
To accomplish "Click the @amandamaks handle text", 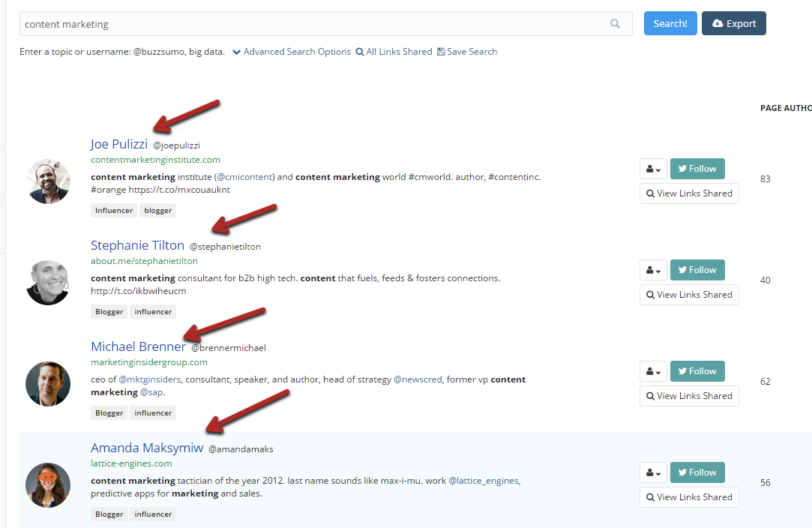I will [241, 449].
